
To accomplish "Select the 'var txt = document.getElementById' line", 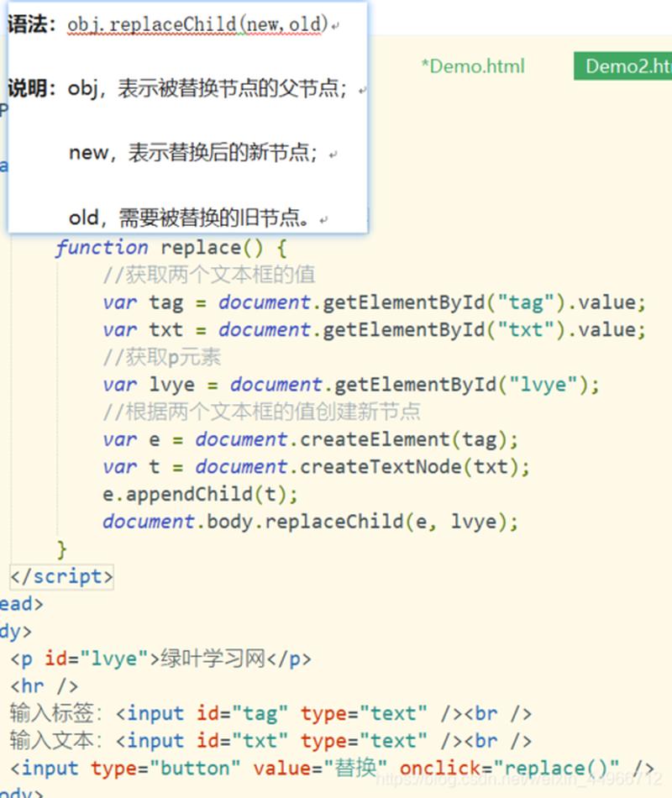I will 374,330.
